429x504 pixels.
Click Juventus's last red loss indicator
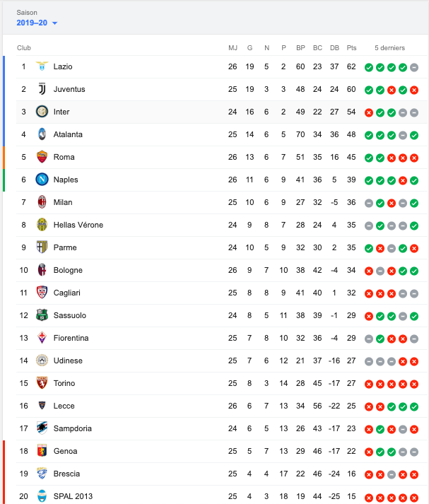pos(414,90)
